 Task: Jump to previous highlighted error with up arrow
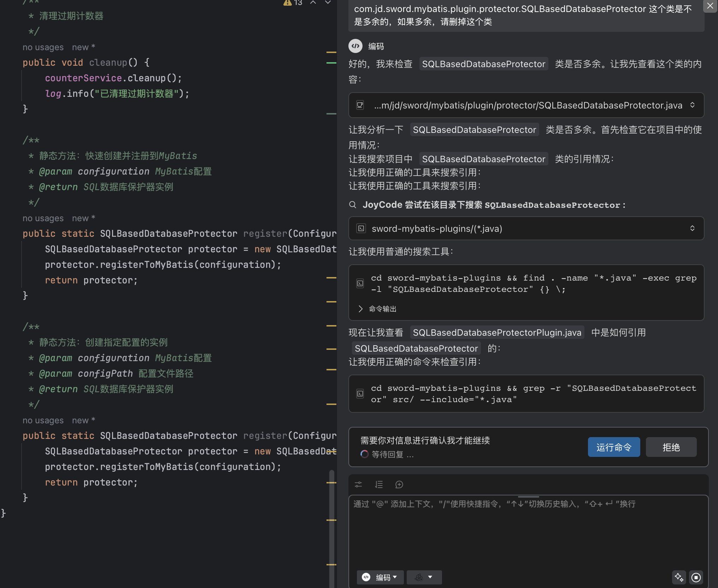click(313, 3)
